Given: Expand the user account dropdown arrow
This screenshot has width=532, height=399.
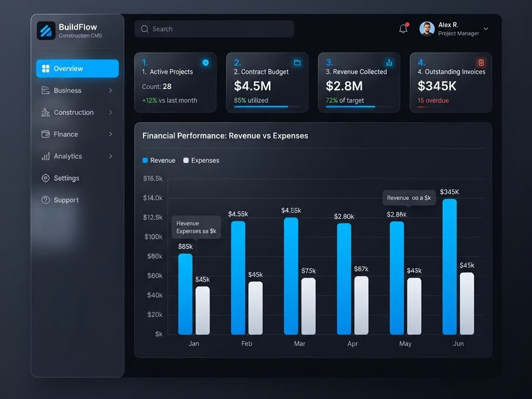Looking at the screenshot, I should point(486,29).
